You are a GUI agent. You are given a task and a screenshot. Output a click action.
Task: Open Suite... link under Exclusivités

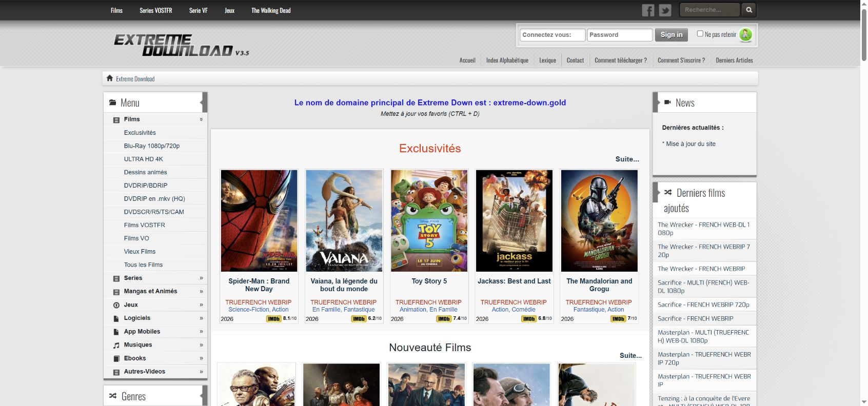click(x=627, y=159)
